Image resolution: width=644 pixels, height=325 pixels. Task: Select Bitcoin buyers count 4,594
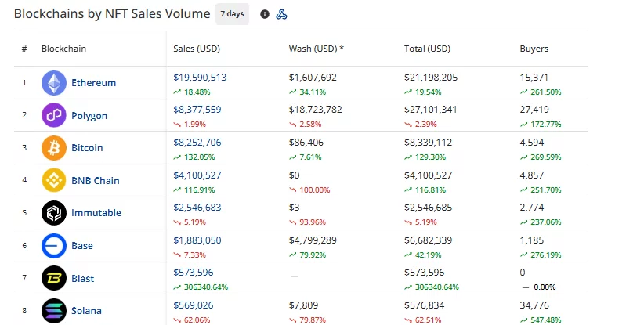point(532,143)
